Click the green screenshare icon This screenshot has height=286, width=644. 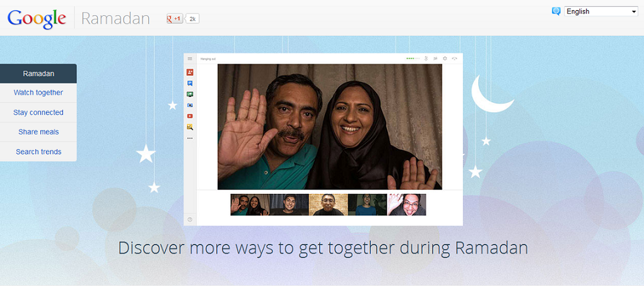tap(190, 94)
